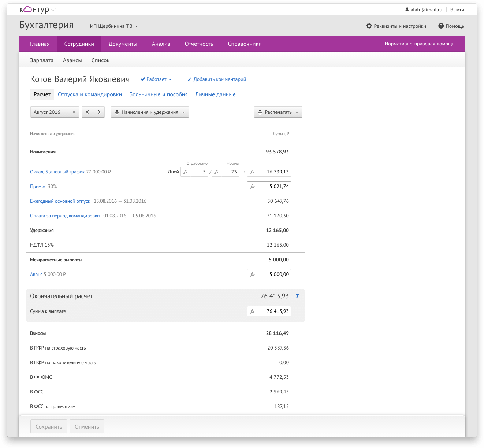Click the fx icon in the norm days field
The height and width of the screenshot is (448, 484).
click(217, 172)
